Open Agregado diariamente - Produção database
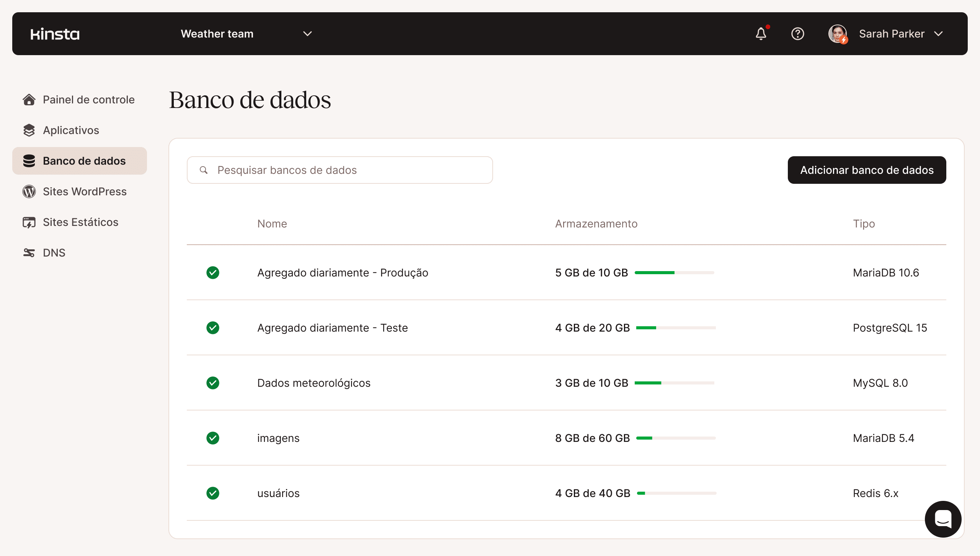 point(343,273)
